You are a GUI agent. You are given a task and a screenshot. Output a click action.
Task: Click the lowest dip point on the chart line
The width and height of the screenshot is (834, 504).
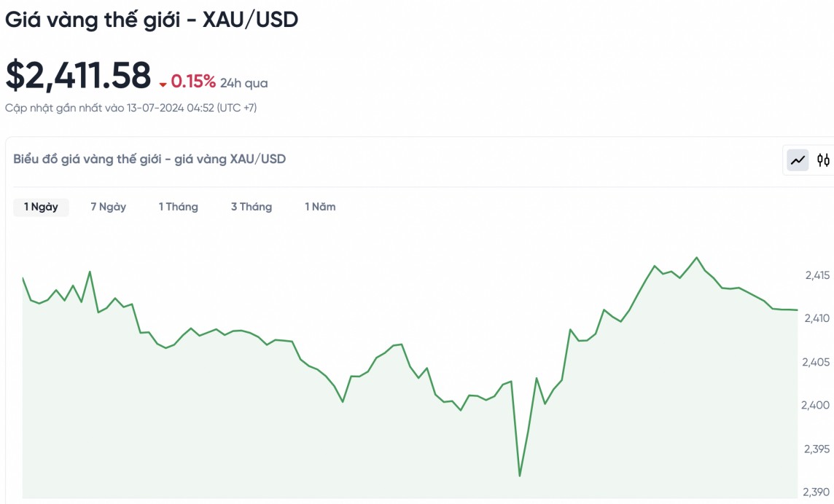click(519, 476)
